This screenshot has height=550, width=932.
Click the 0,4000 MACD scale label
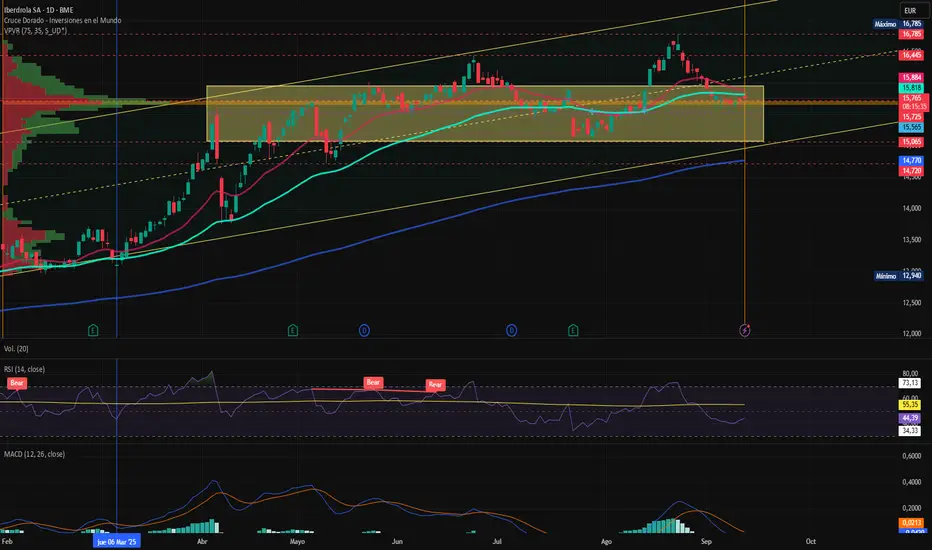912,482
